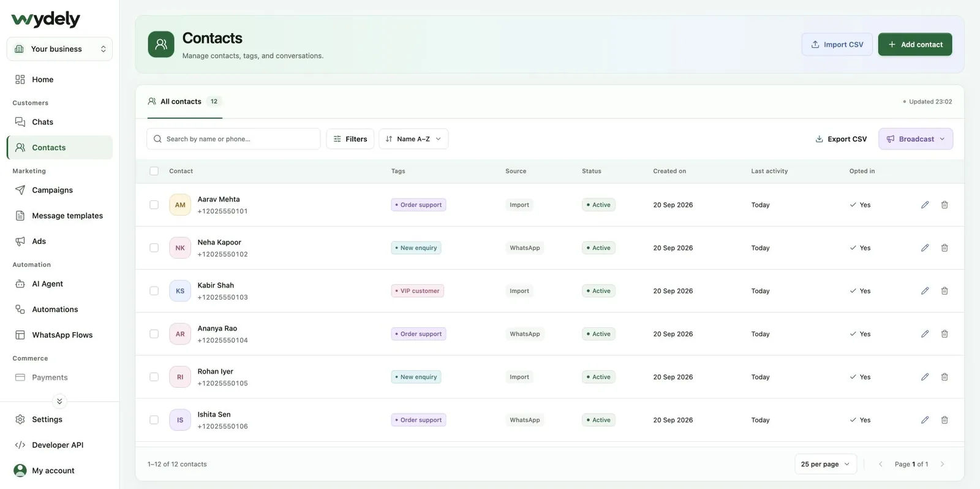Click the Import CSV button
This screenshot has height=489, width=980.
(x=837, y=45)
